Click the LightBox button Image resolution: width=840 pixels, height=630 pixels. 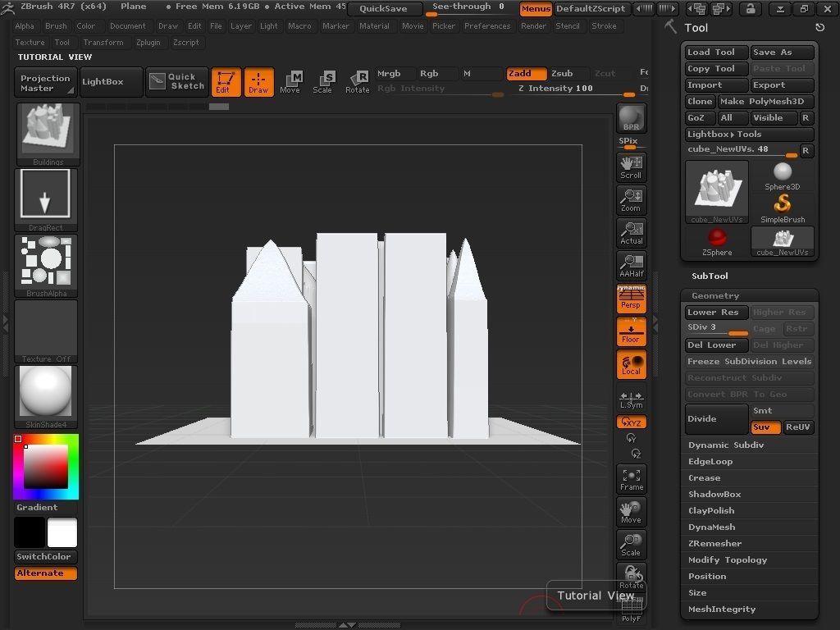112,82
